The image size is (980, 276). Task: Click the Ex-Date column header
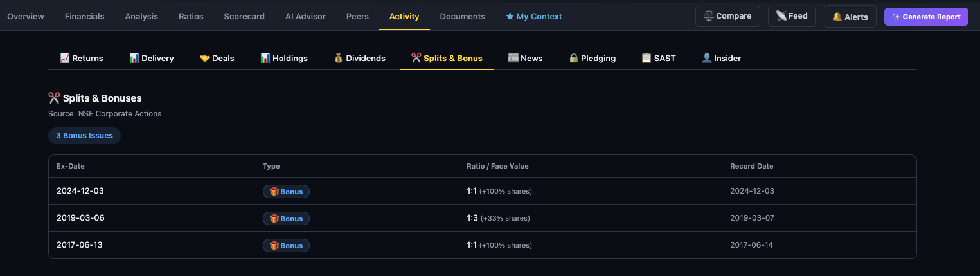point(71,166)
